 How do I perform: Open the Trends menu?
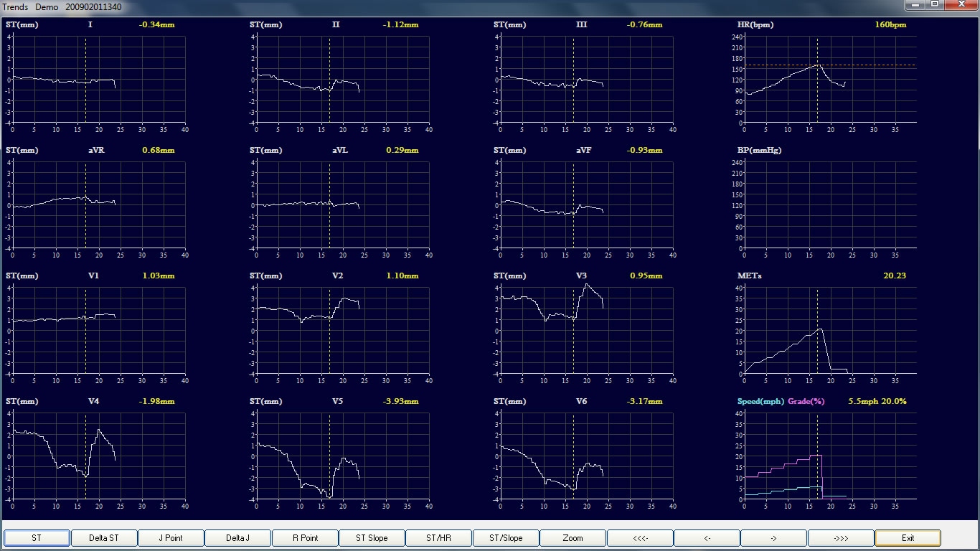point(14,6)
